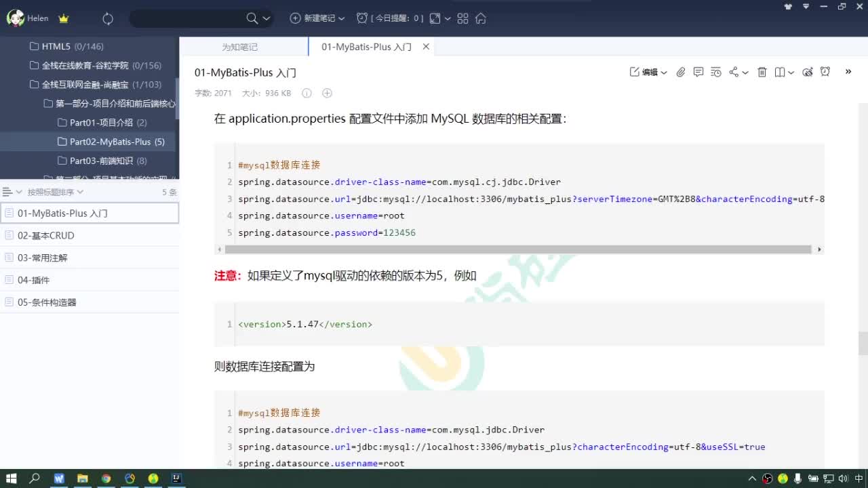Open Chrome from taskbar

pos(106,479)
